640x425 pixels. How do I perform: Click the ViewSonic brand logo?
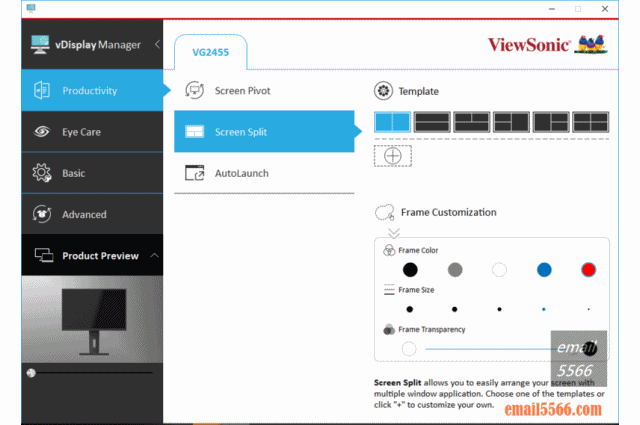point(548,45)
